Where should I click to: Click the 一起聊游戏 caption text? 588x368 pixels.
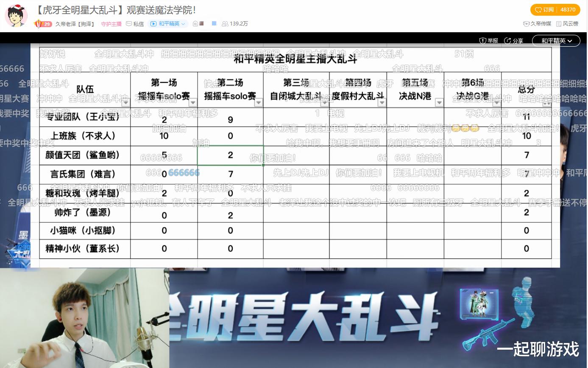coord(538,349)
